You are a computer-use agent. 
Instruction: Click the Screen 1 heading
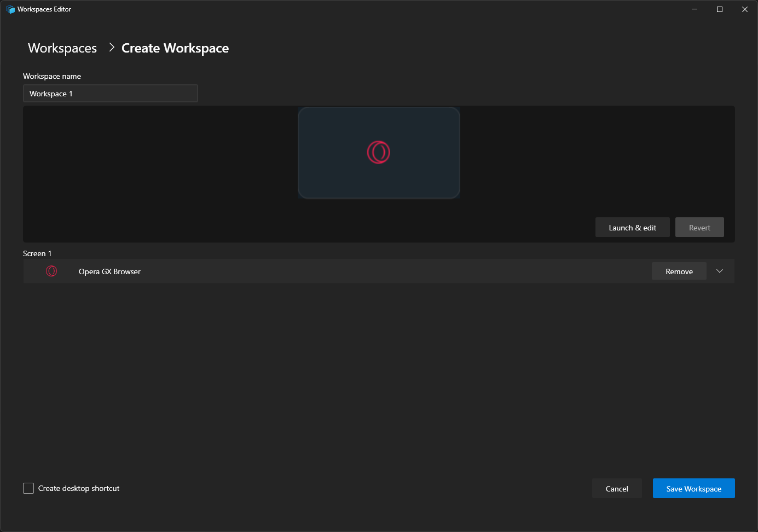37,253
